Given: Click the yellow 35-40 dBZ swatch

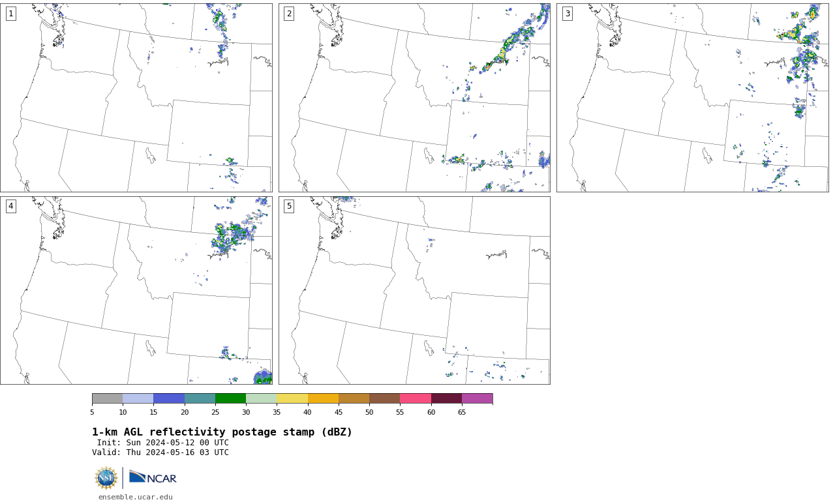Looking at the screenshot, I should pyautogui.click(x=292, y=398).
